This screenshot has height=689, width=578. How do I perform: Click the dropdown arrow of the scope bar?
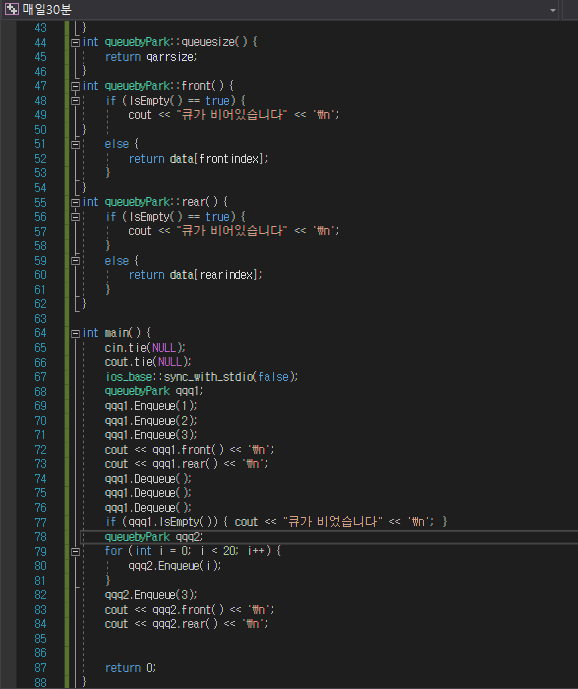click(x=553, y=10)
